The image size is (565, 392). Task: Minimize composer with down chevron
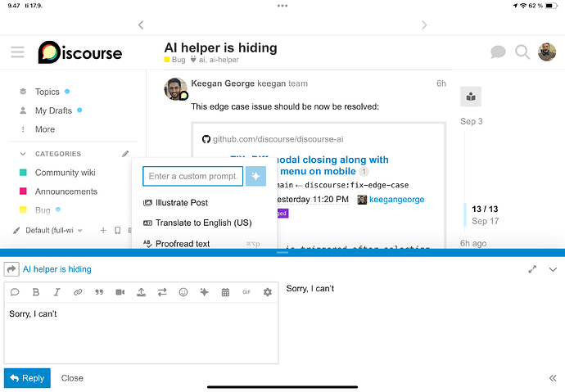(x=553, y=269)
